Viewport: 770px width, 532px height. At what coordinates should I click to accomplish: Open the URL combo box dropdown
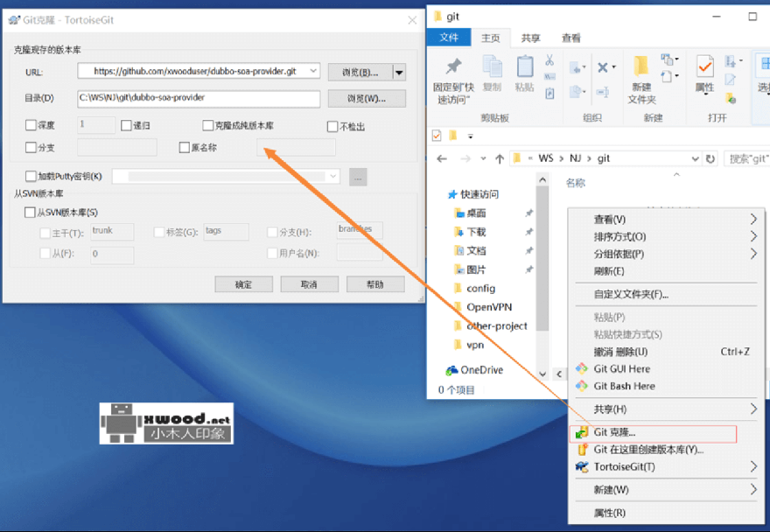313,71
